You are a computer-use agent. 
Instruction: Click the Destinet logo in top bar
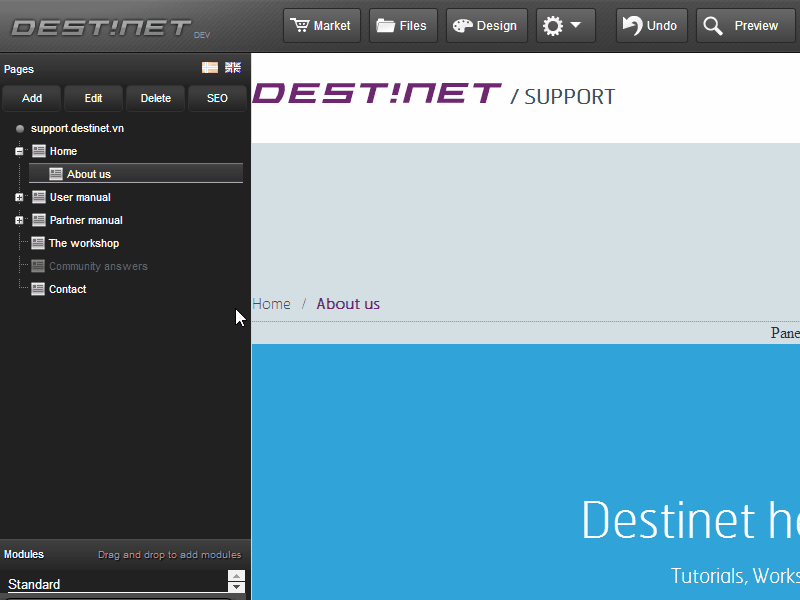pos(100,27)
